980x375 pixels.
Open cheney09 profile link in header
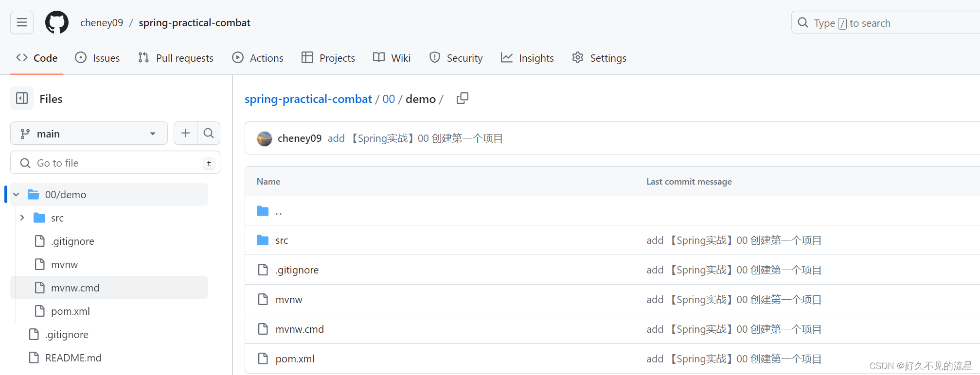tap(102, 23)
